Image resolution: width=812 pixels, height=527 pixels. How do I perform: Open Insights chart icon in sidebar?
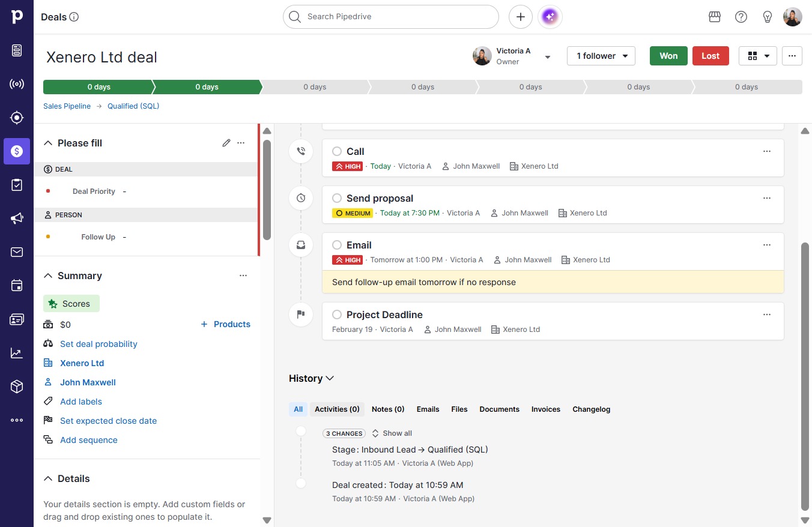coord(17,353)
